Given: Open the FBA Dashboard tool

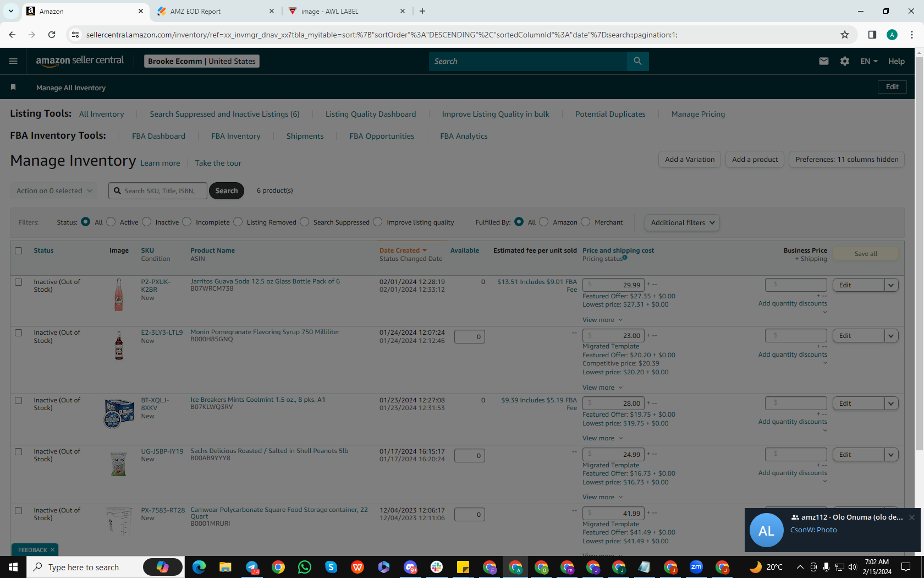Looking at the screenshot, I should 158,136.
